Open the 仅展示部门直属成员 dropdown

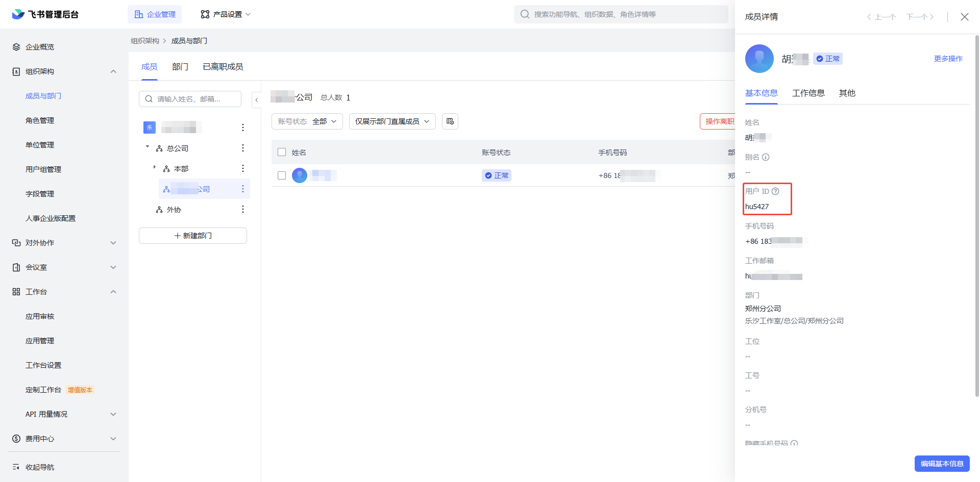click(392, 121)
